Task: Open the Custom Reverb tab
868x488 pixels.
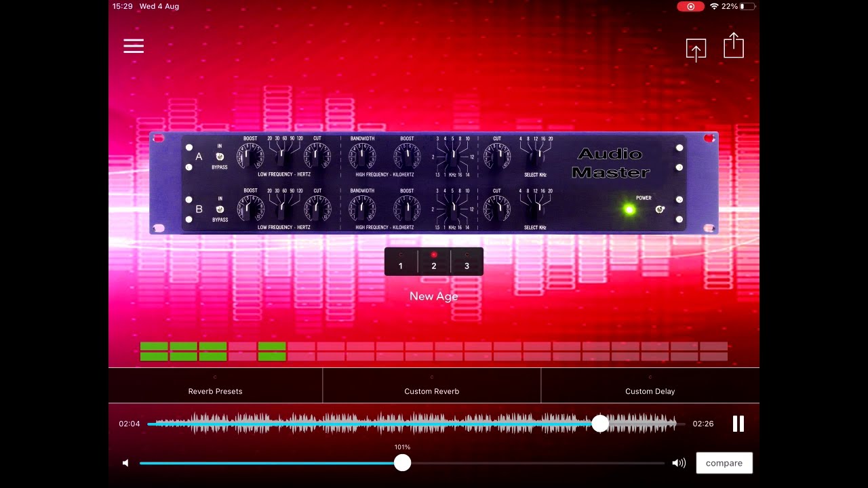Action: (432, 386)
